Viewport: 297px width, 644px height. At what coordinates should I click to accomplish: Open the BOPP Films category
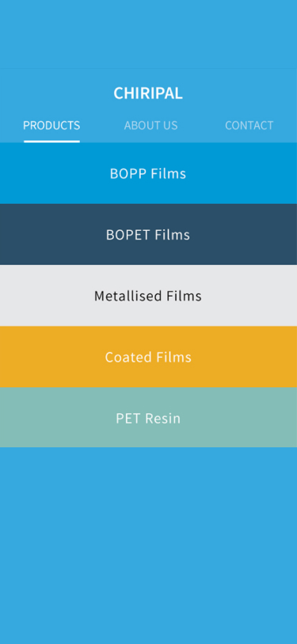(149, 174)
